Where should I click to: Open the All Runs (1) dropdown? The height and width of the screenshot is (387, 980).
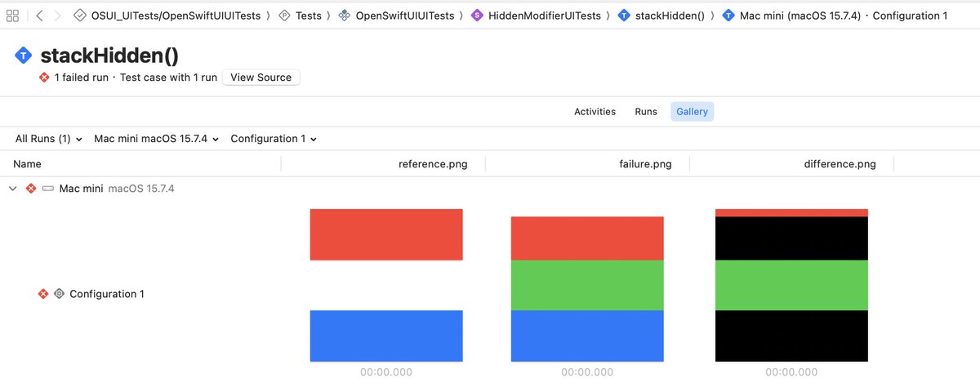pos(49,139)
